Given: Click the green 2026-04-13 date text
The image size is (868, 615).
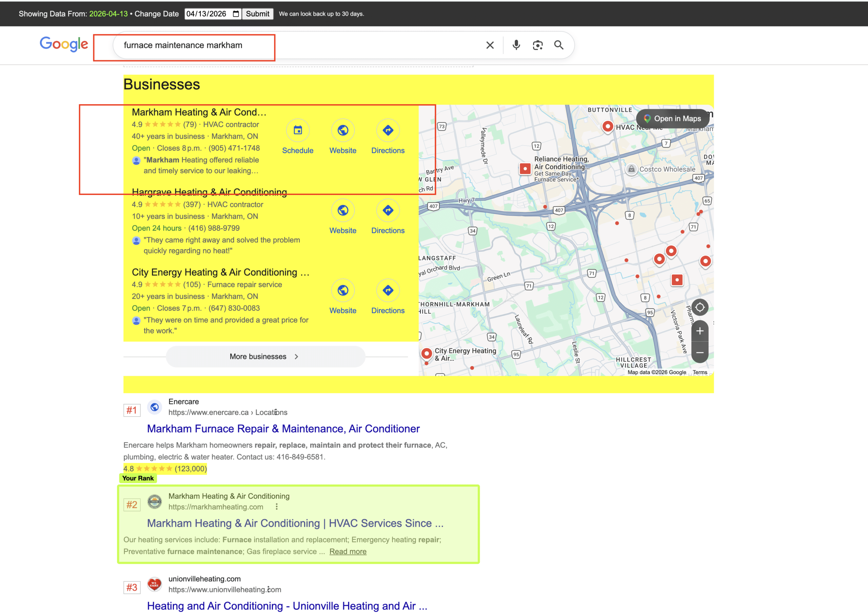Looking at the screenshot, I should pos(108,14).
